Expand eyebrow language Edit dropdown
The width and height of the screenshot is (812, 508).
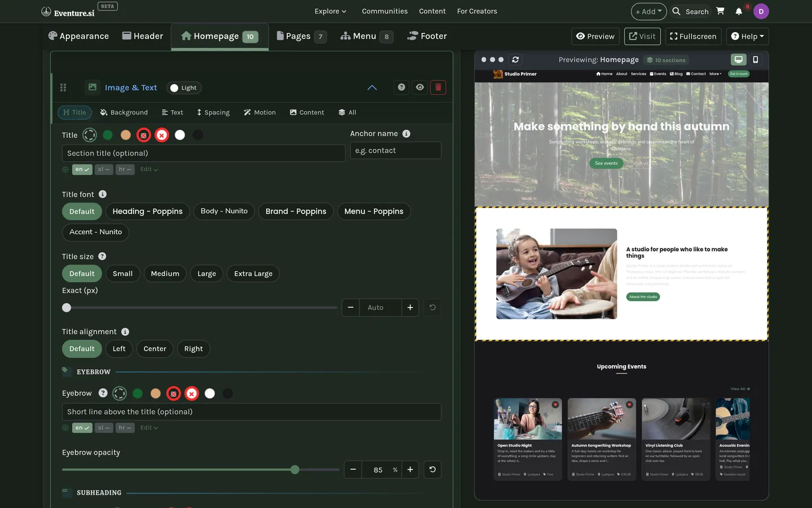tap(149, 428)
